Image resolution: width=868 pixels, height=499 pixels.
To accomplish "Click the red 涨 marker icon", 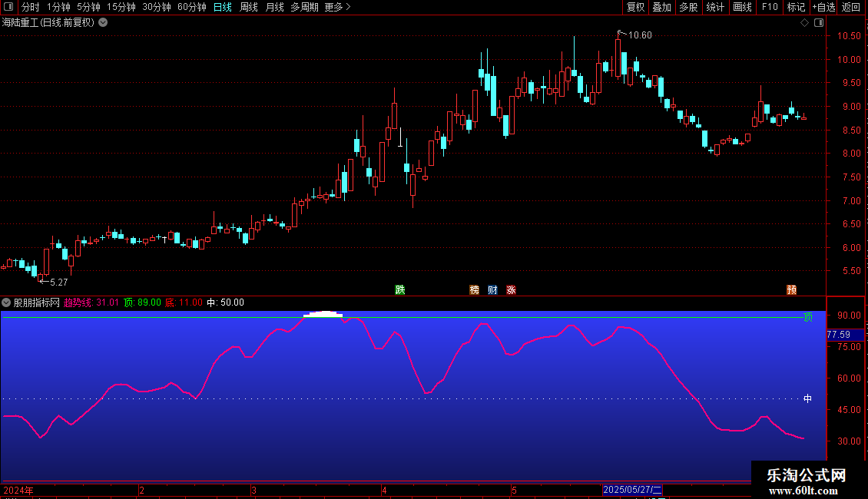I will 511,290.
